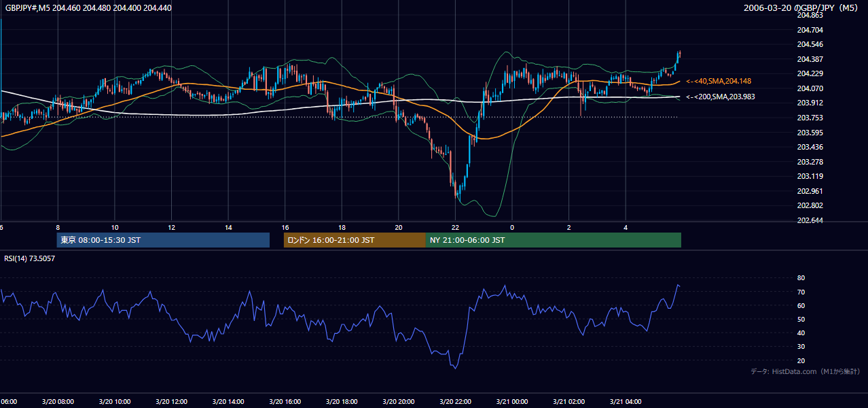Click hour label 0 below price chart
Screen dimensions: 868x408
tap(512, 228)
